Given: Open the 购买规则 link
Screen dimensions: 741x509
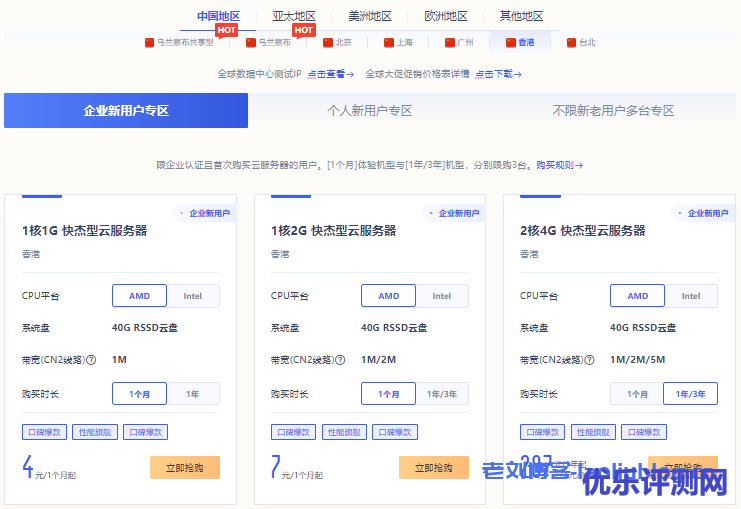Looking at the screenshot, I should (x=559, y=165).
